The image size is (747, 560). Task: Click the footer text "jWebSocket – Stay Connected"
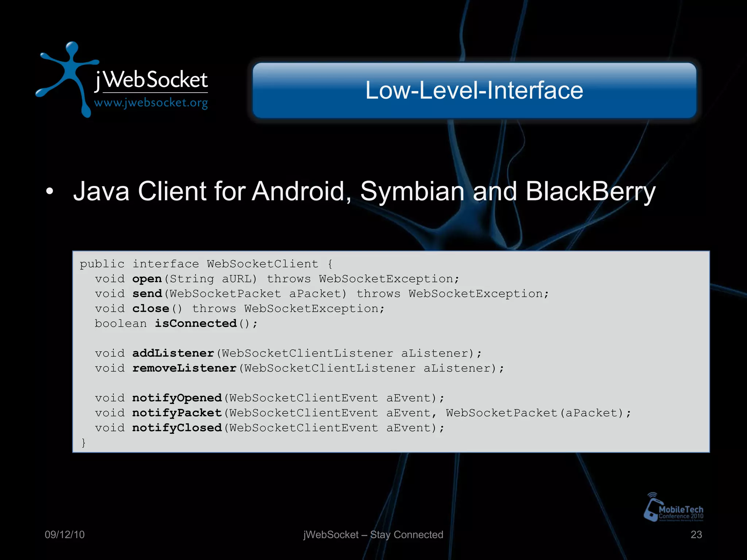pos(373,534)
